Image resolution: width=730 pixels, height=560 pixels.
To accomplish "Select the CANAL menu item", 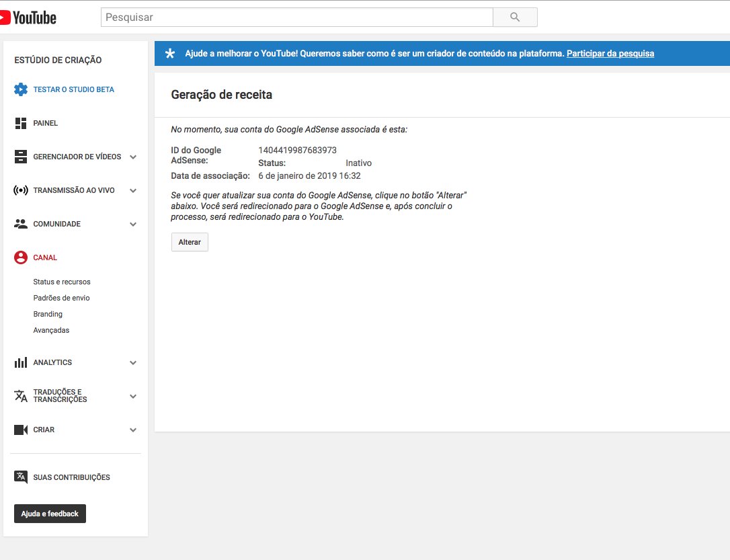I will [x=45, y=257].
